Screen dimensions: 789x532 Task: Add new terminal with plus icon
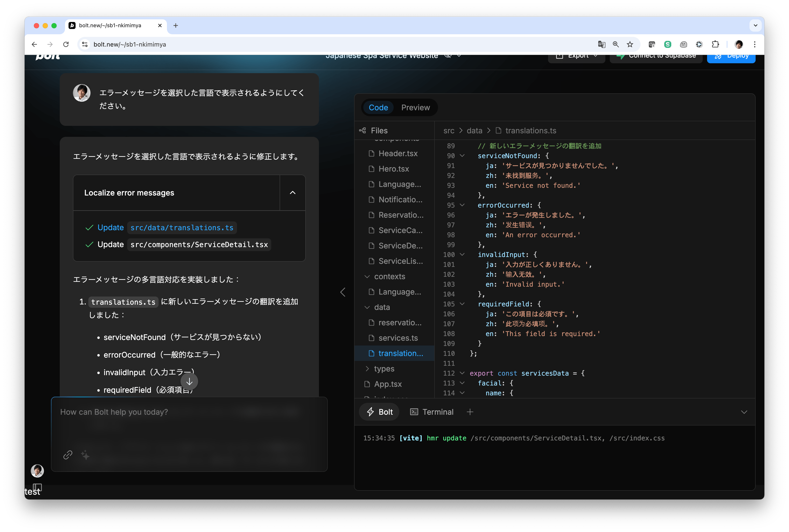[470, 412]
